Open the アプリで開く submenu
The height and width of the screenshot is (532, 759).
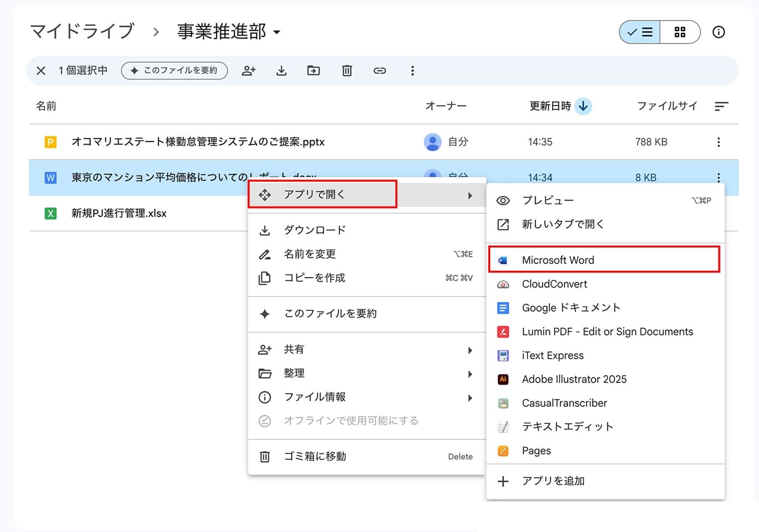[x=366, y=195]
